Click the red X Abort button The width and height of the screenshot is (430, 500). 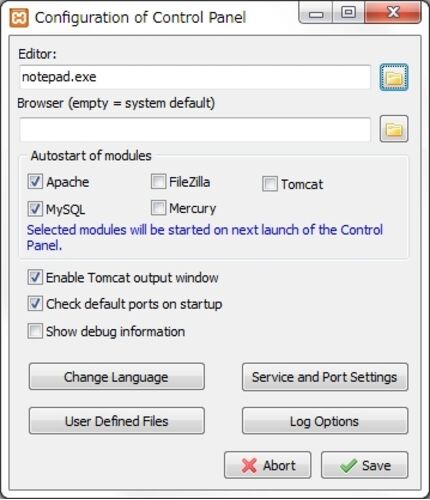point(267,465)
